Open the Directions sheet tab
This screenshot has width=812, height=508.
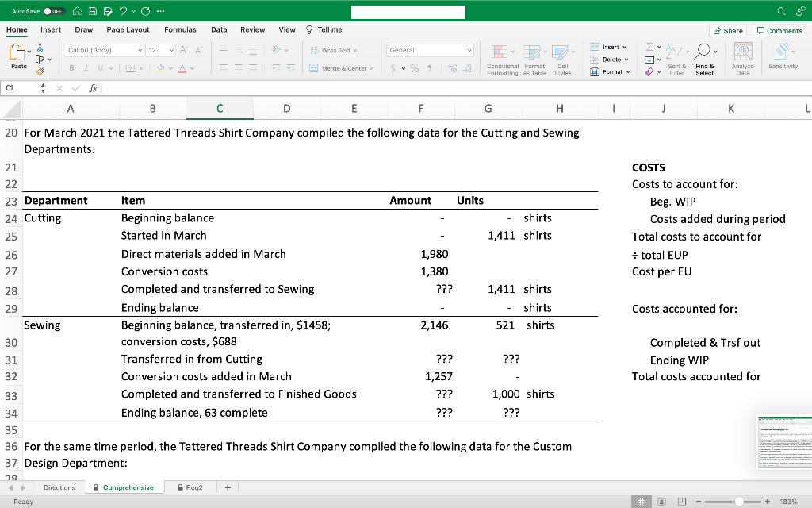click(59, 487)
